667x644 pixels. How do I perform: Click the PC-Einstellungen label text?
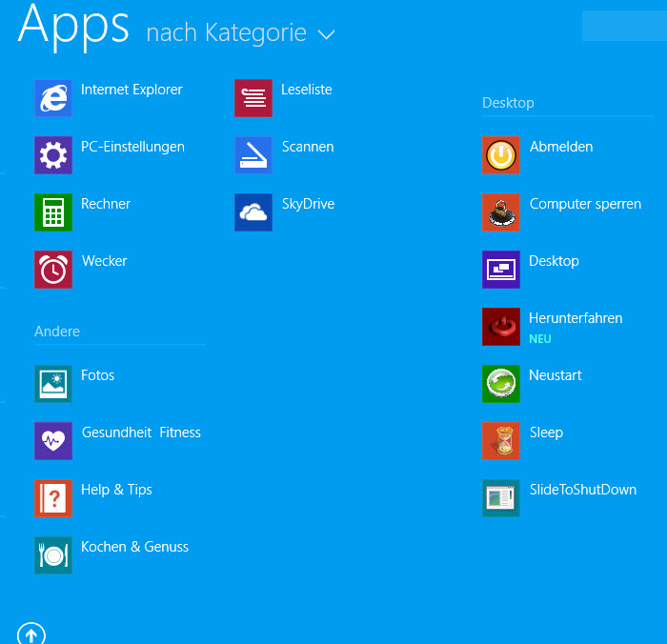click(x=132, y=147)
